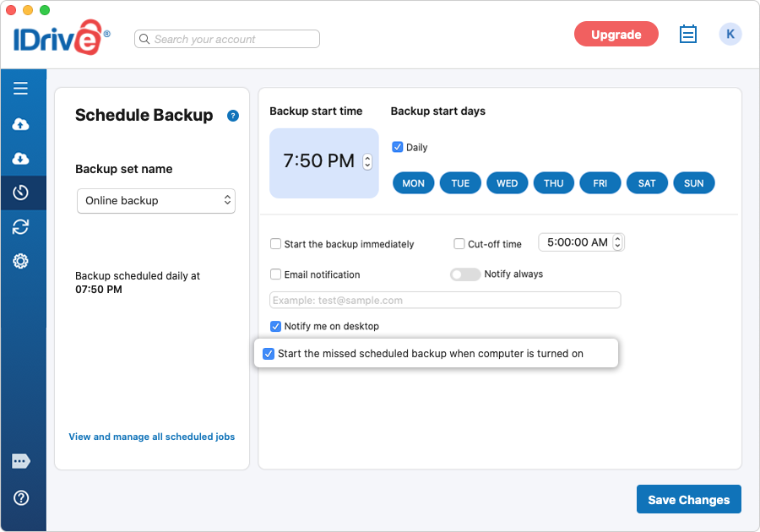760x532 pixels.
Task: Toggle the WED day button
Action: click(507, 183)
